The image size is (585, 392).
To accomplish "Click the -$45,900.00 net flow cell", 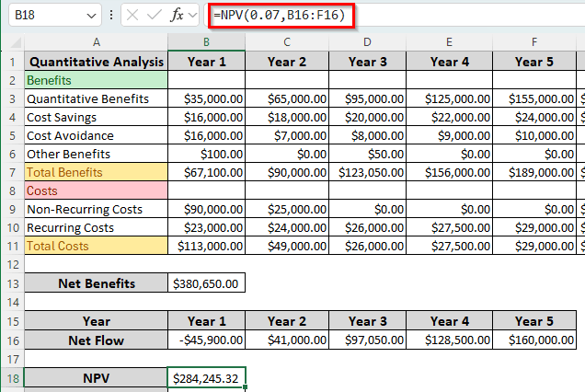I will pyautogui.click(x=206, y=340).
